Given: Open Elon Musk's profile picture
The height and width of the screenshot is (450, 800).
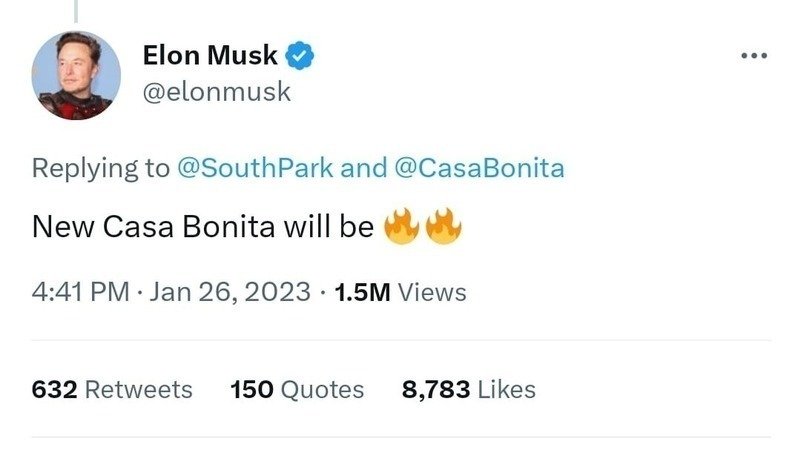Looking at the screenshot, I should point(76,75).
